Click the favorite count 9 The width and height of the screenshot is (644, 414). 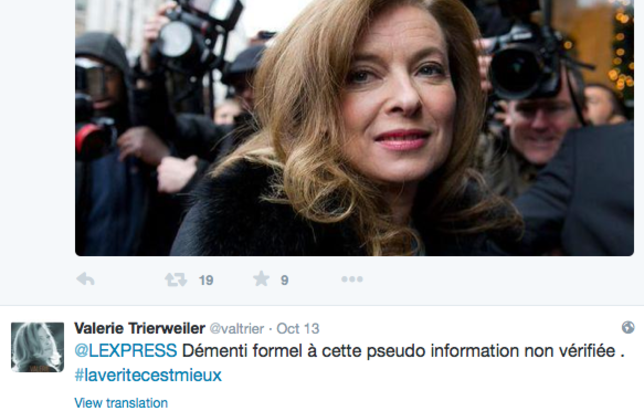pos(284,281)
